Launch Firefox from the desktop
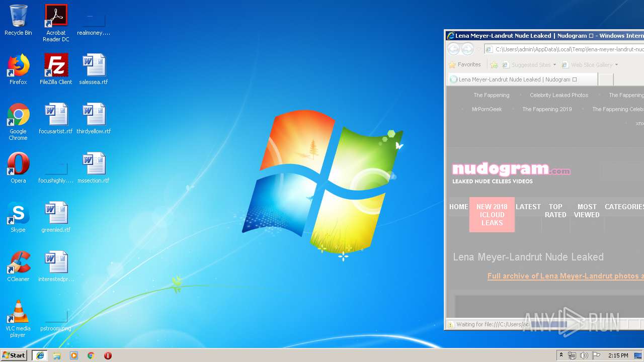Image resolution: width=644 pixels, height=362 pixels. (18, 69)
